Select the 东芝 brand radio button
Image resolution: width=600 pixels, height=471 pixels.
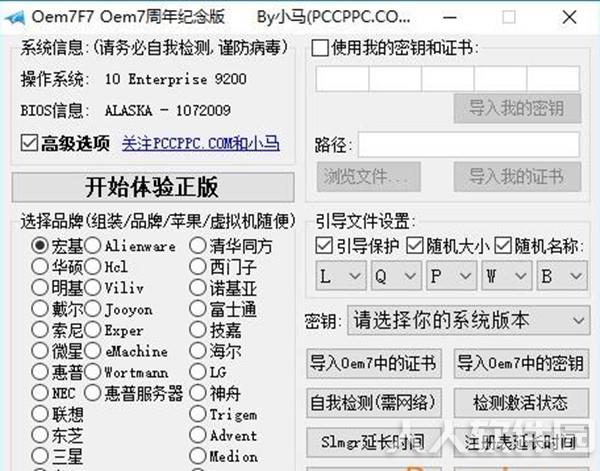(40, 435)
